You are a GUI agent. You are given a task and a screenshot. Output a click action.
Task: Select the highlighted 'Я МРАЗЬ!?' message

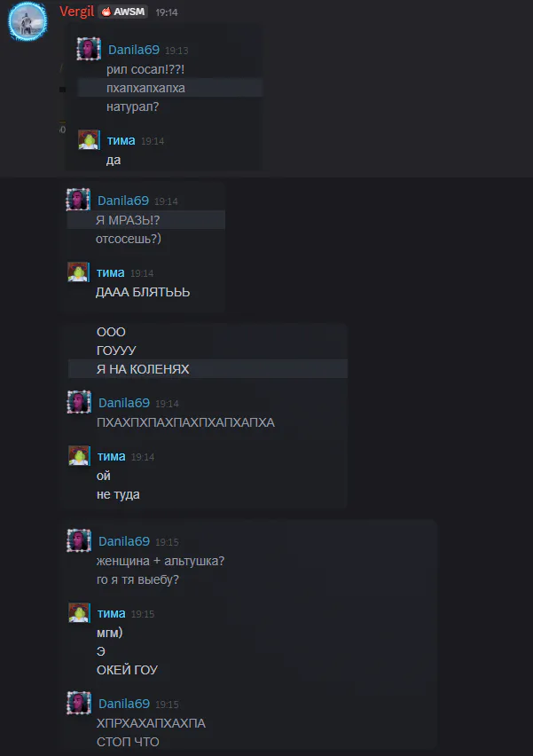[146, 220]
